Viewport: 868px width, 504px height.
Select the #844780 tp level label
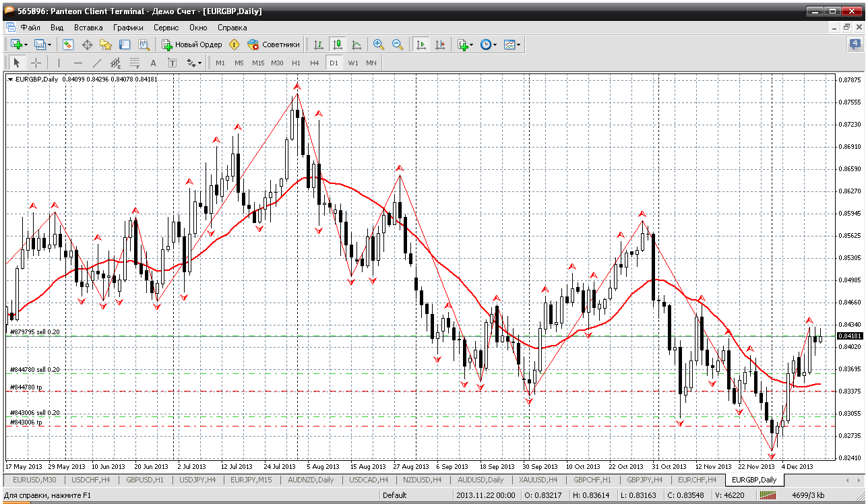26,387
